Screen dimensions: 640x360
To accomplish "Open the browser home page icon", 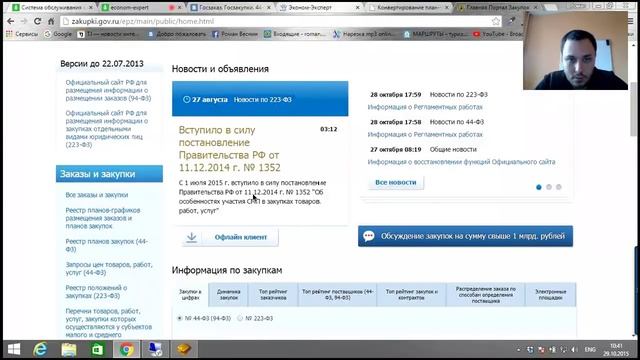I will pyautogui.click(x=51, y=21).
